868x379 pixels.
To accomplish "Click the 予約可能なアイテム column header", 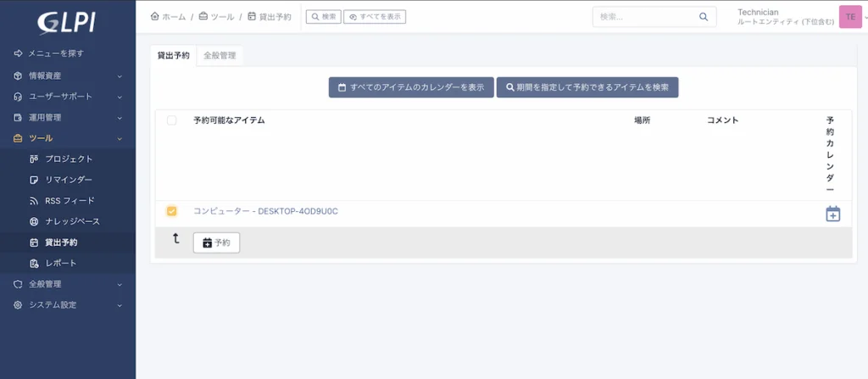I will tap(229, 120).
